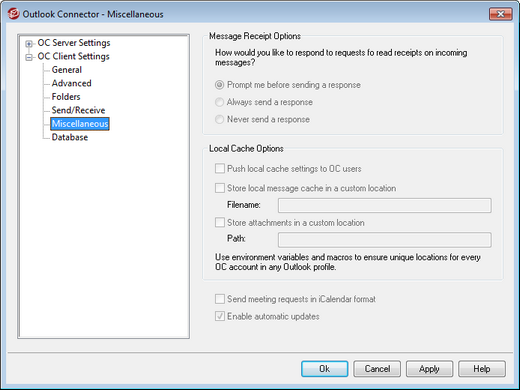Viewport: 520px width, 390px height.
Task: Click the 'Use environment variables and macros' note
Action: click(348, 262)
